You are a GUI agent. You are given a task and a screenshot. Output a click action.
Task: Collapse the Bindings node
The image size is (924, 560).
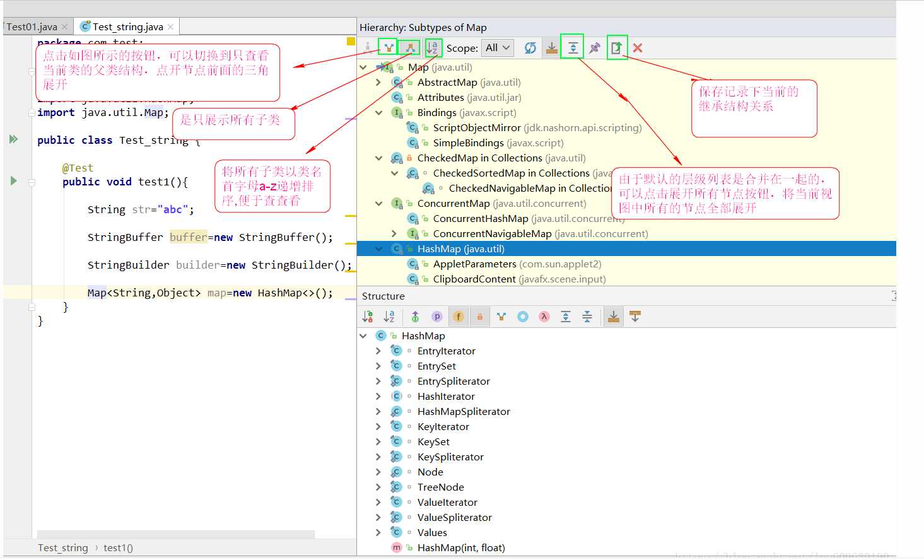pos(379,112)
